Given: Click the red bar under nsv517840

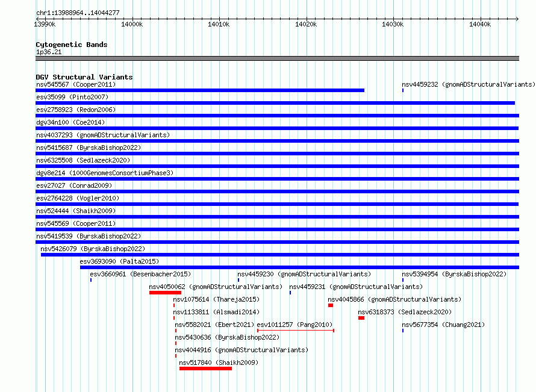Looking at the screenshot, I should pyautogui.click(x=205, y=369).
